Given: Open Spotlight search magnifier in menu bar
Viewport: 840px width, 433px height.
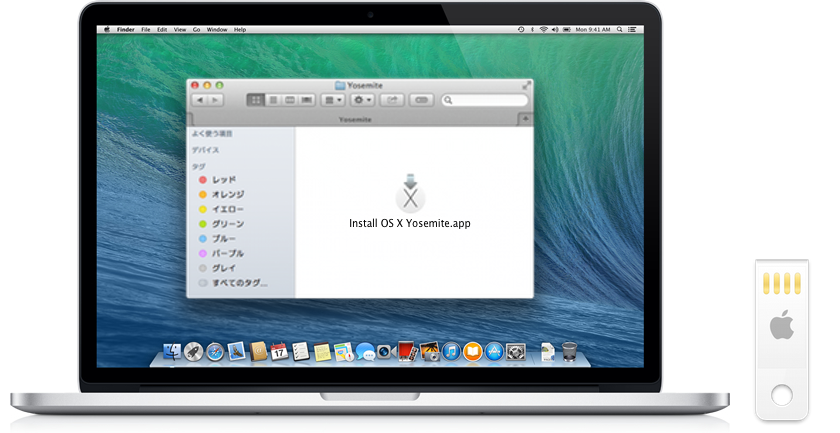Looking at the screenshot, I should coord(620,30).
